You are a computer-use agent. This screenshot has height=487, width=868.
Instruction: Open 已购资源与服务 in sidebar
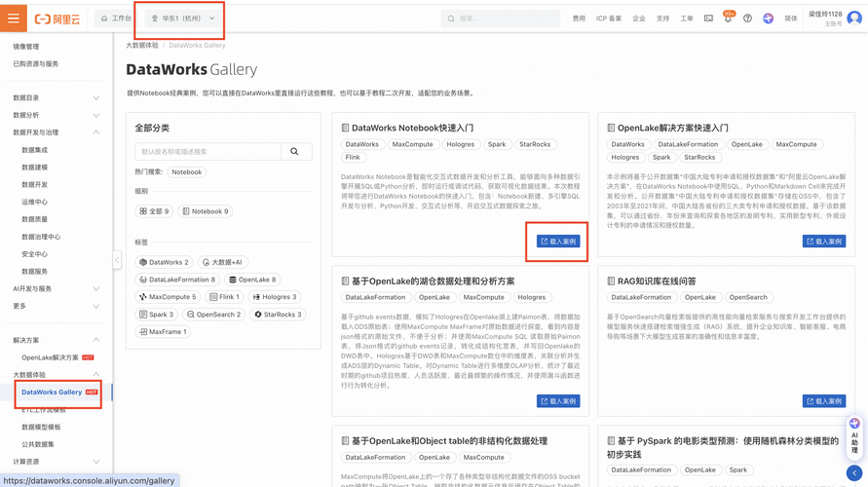(36, 63)
